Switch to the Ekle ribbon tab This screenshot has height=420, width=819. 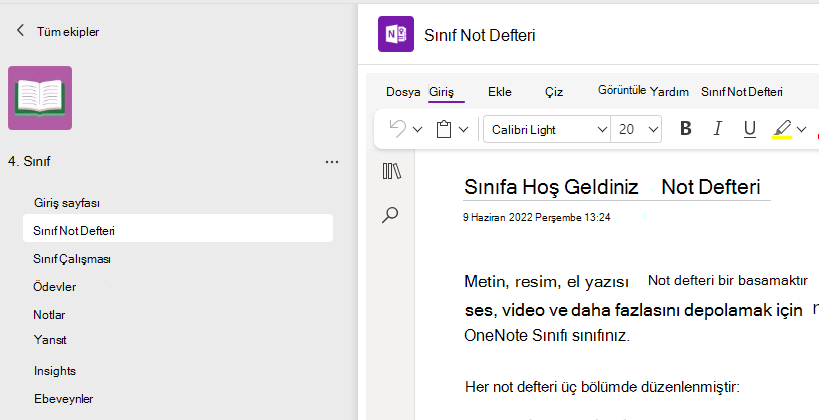[x=500, y=92]
